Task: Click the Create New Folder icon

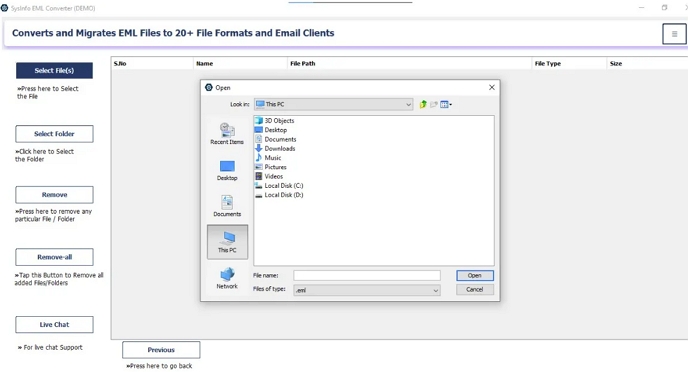Action: [434, 104]
